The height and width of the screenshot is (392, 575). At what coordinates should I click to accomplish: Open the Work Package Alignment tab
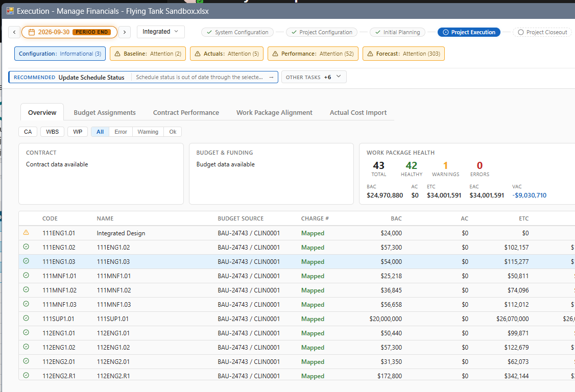[x=274, y=113]
